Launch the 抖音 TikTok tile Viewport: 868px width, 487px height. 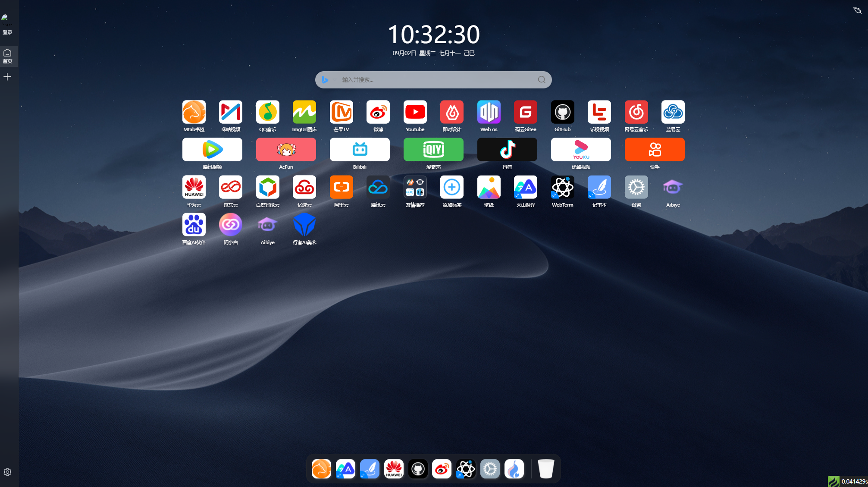click(507, 150)
